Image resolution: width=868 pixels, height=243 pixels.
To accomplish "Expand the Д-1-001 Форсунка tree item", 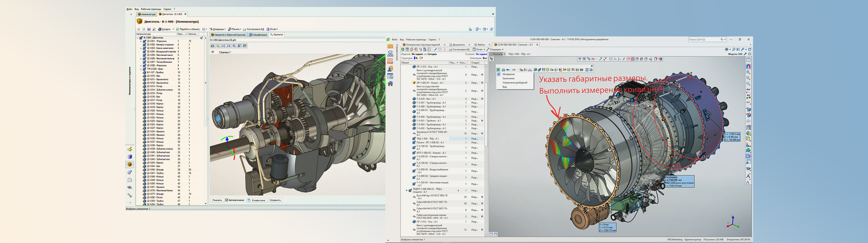I will tap(141, 41).
